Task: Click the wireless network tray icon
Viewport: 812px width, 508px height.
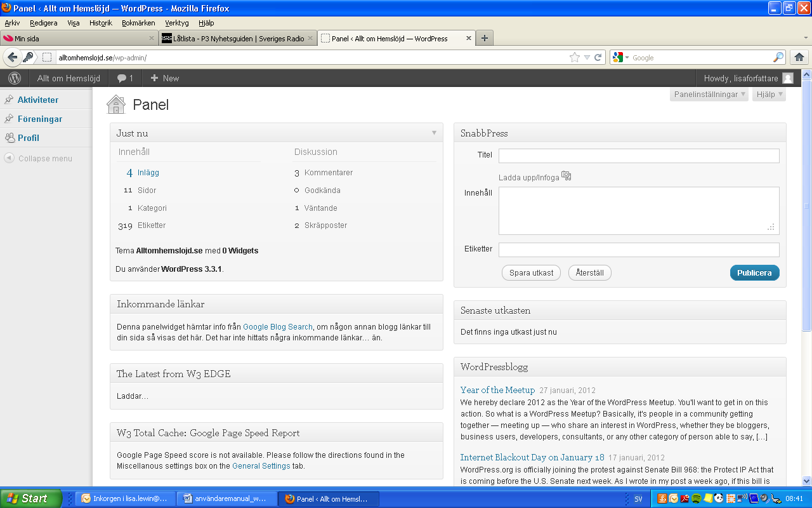Action: pyautogui.click(x=742, y=498)
